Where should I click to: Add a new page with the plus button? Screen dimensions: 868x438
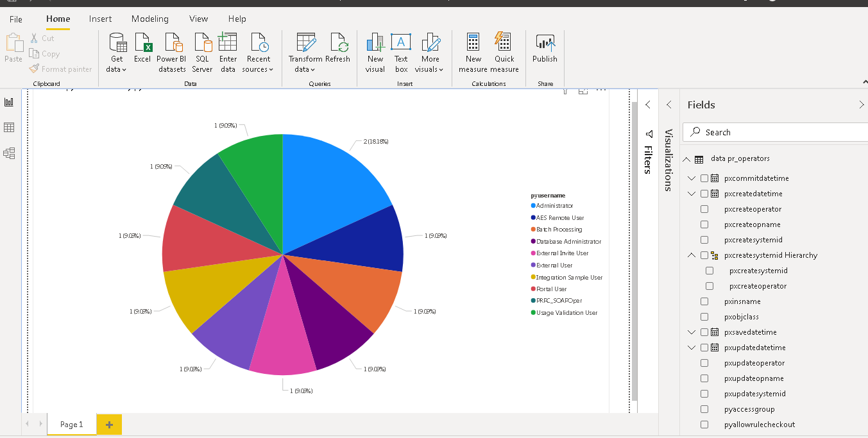tap(108, 424)
